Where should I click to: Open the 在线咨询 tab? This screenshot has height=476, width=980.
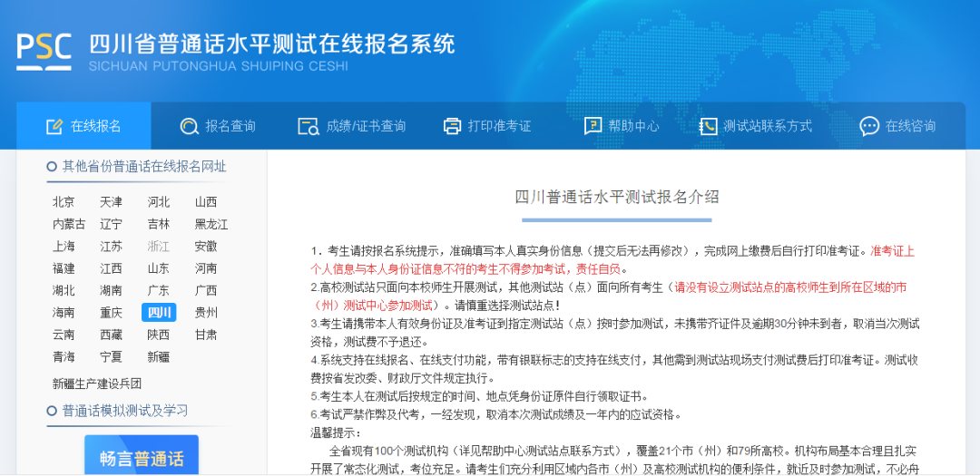(x=897, y=126)
